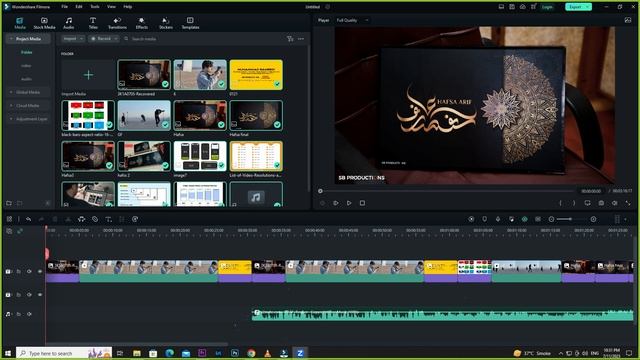Open the snapshot image icon in player header

(x=627, y=20)
